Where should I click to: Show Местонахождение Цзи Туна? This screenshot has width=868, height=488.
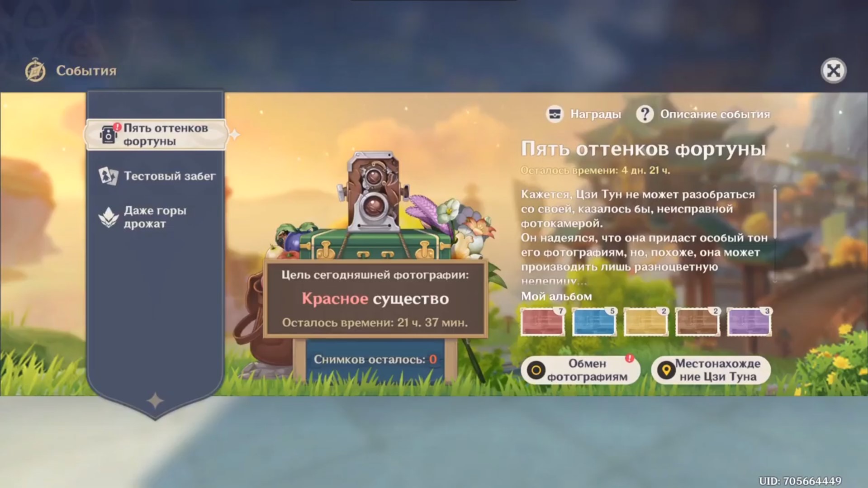(x=711, y=370)
